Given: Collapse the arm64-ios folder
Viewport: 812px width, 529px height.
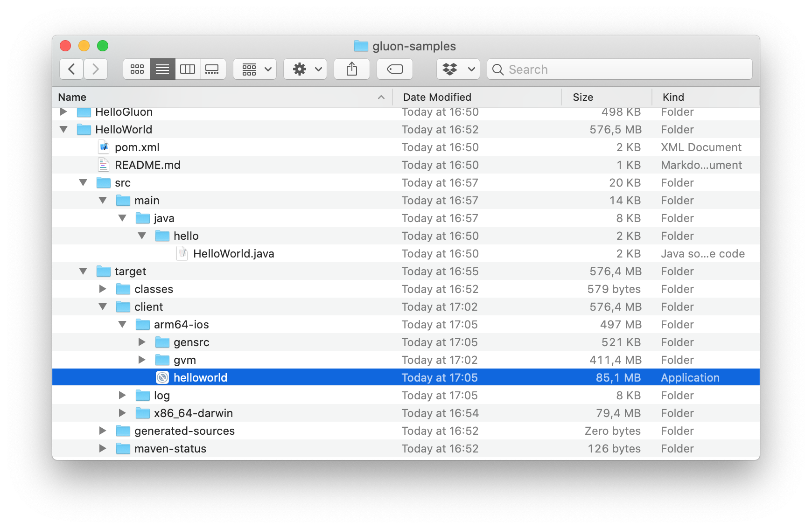Looking at the screenshot, I should click(x=122, y=324).
